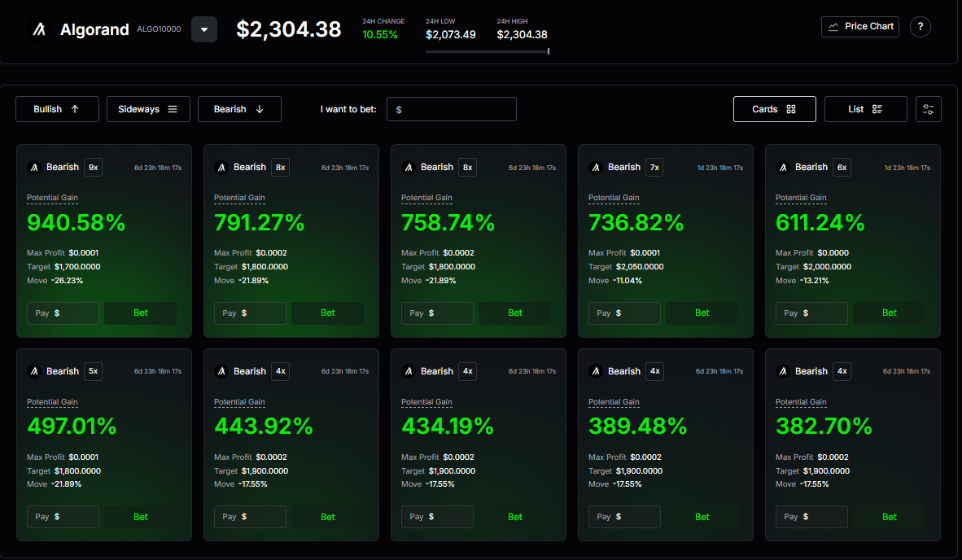This screenshot has height=560, width=962.
Task: Focus Pay field on the 434.19% card
Action: (x=437, y=517)
